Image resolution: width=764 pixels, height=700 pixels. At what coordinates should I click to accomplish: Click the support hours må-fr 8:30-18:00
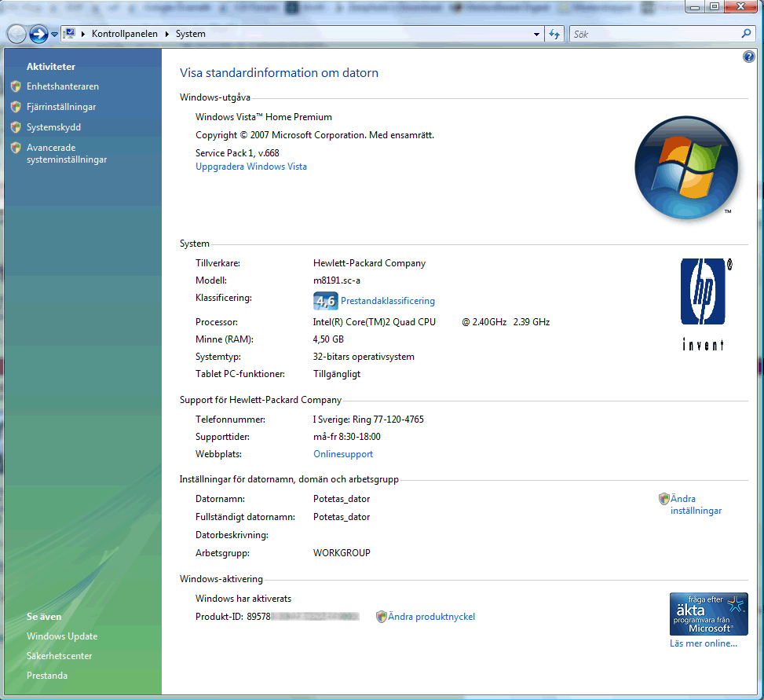347,437
